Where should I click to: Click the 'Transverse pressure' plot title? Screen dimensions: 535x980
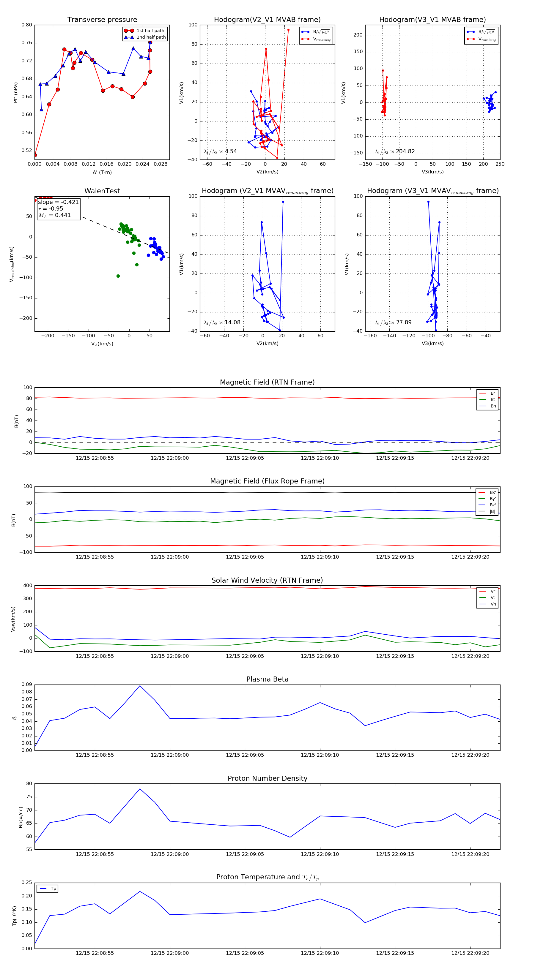click(102, 20)
